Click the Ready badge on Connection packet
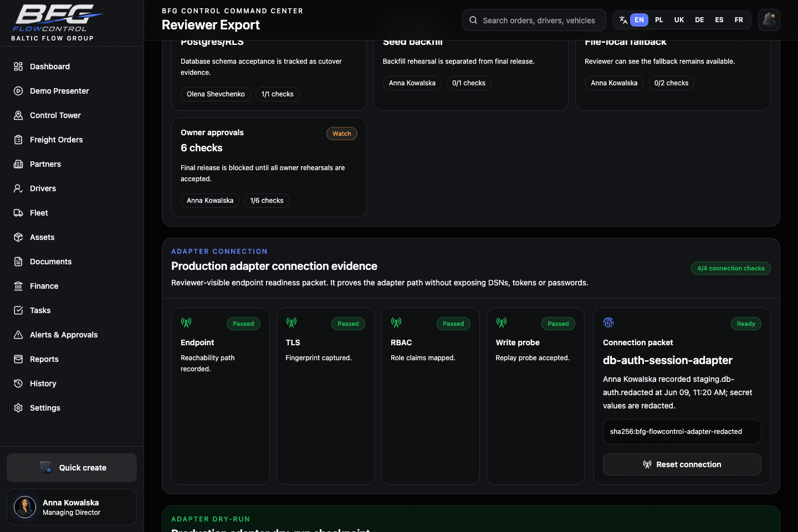 (x=746, y=324)
